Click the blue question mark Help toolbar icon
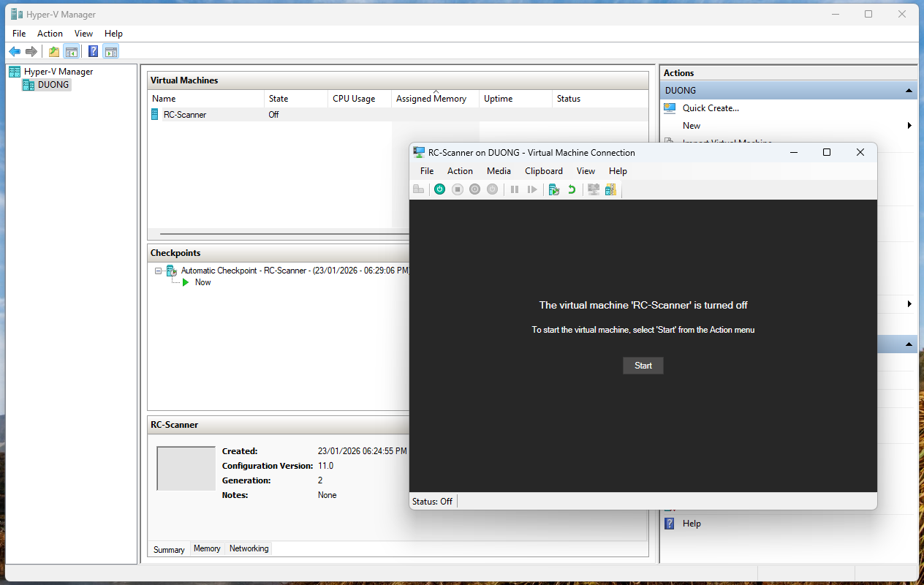924x585 pixels. pyautogui.click(x=94, y=51)
